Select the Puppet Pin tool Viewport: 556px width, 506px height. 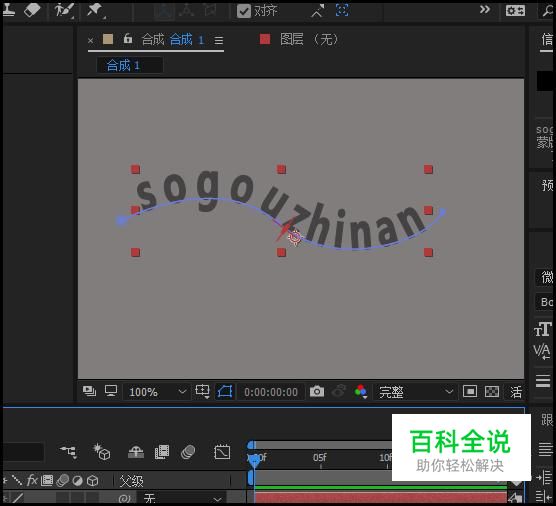[95, 10]
